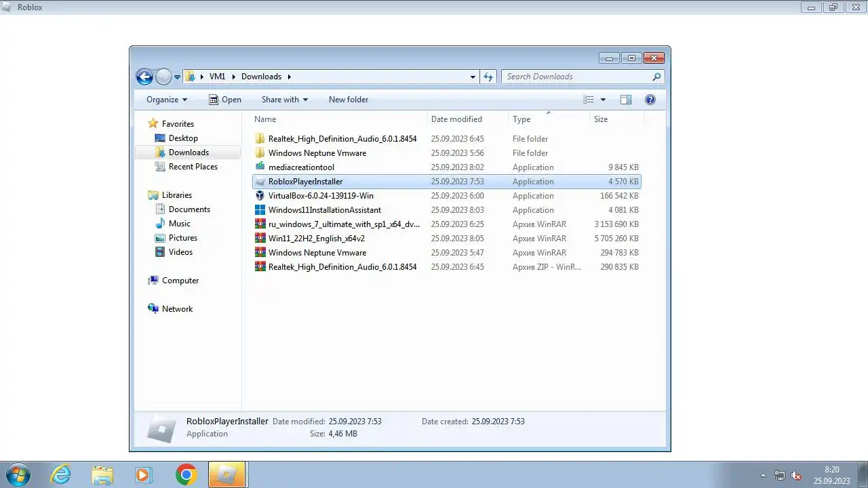This screenshot has width=868, height=488.
Task: Select the RobloxPlayerInstaller file icon
Action: pyautogui.click(x=260, y=182)
